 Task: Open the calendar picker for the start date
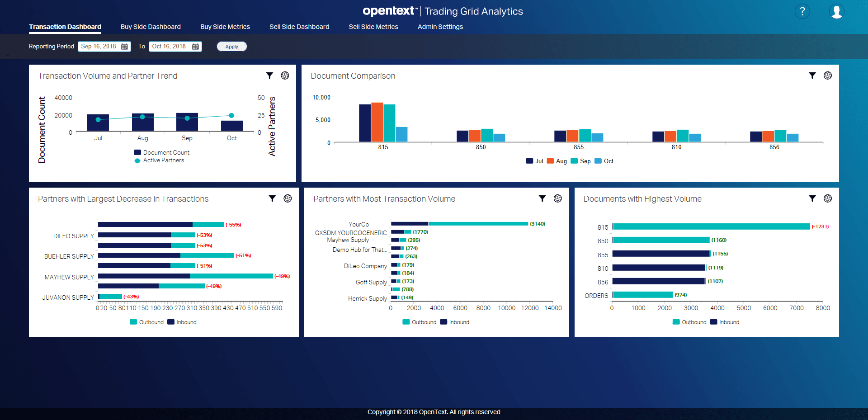coord(124,46)
